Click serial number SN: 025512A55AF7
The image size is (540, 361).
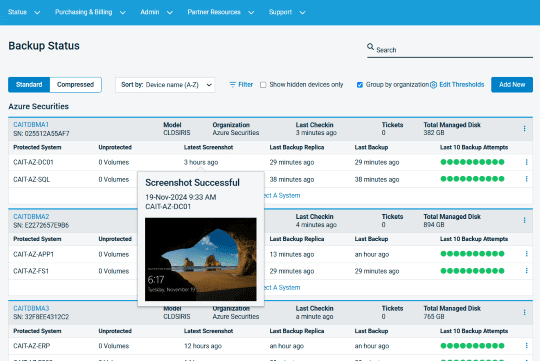pyautogui.click(x=41, y=133)
